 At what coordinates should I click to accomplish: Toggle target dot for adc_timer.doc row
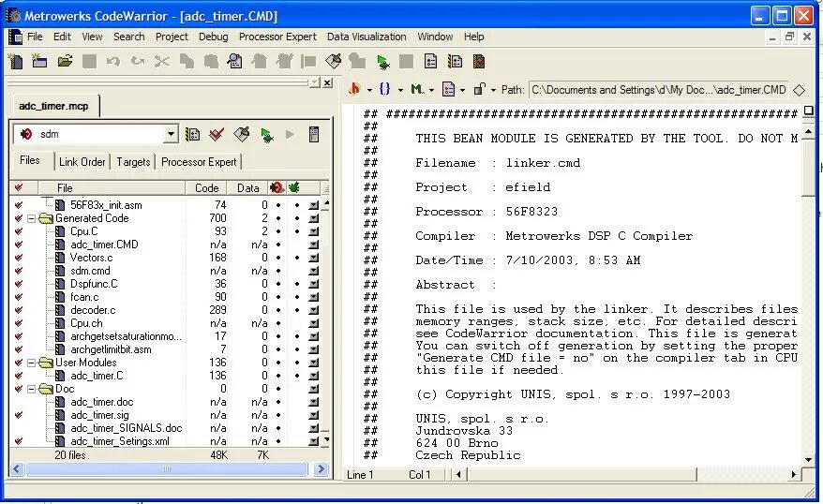[278, 402]
